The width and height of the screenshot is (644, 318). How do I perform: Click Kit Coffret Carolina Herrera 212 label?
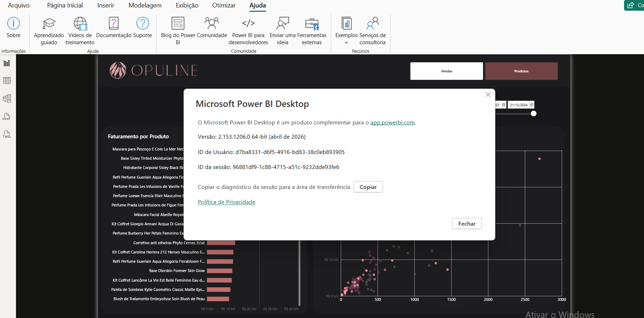point(158,252)
